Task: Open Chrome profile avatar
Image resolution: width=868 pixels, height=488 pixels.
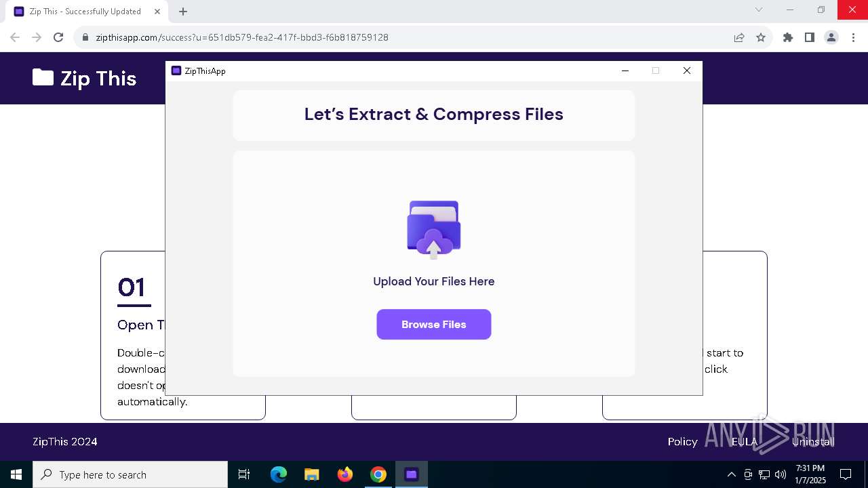Action: (831, 37)
